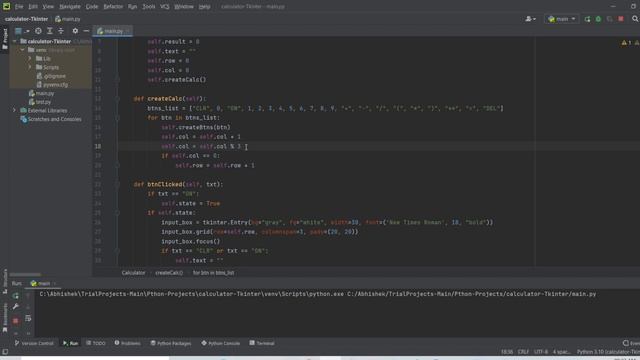The image size is (640, 360).
Task: Open the VCS menu
Action: click(164, 7)
